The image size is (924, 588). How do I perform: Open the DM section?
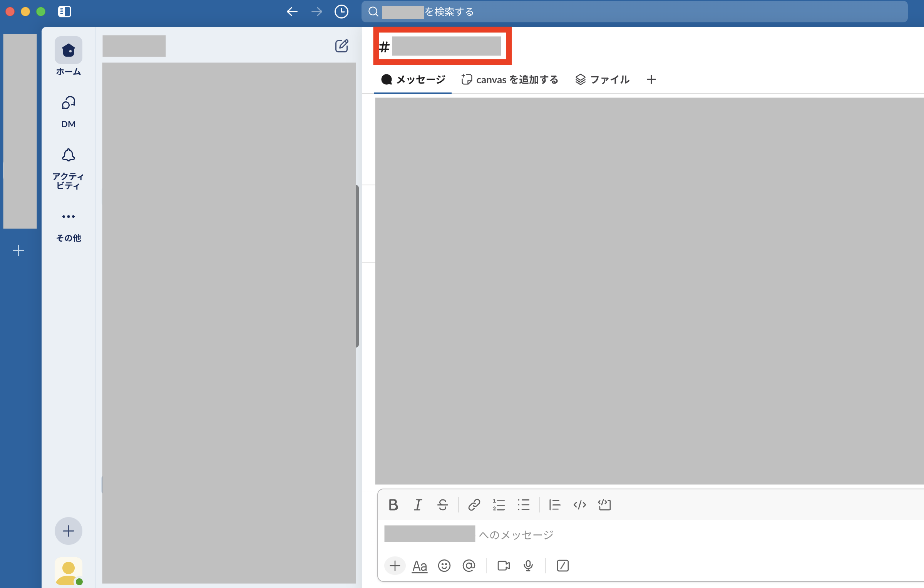coord(69,112)
